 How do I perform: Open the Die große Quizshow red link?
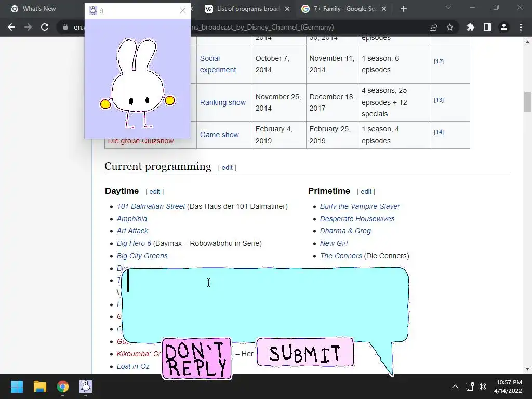(x=141, y=141)
